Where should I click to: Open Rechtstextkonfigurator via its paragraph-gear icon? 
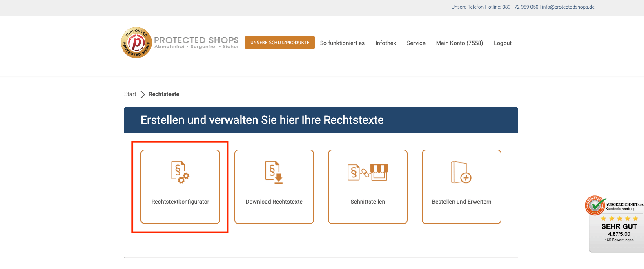(180, 172)
